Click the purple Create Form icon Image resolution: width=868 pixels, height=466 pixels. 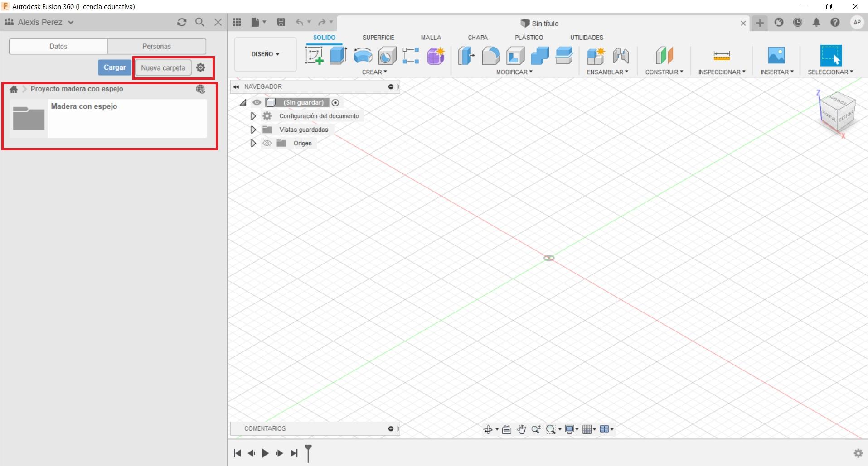pos(436,56)
